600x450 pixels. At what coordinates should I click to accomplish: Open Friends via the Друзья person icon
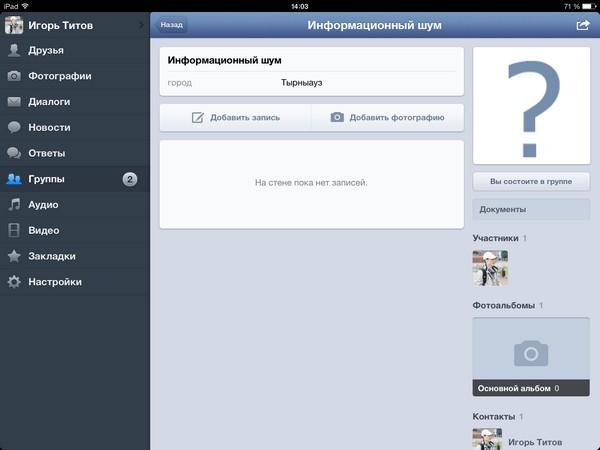point(14,50)
